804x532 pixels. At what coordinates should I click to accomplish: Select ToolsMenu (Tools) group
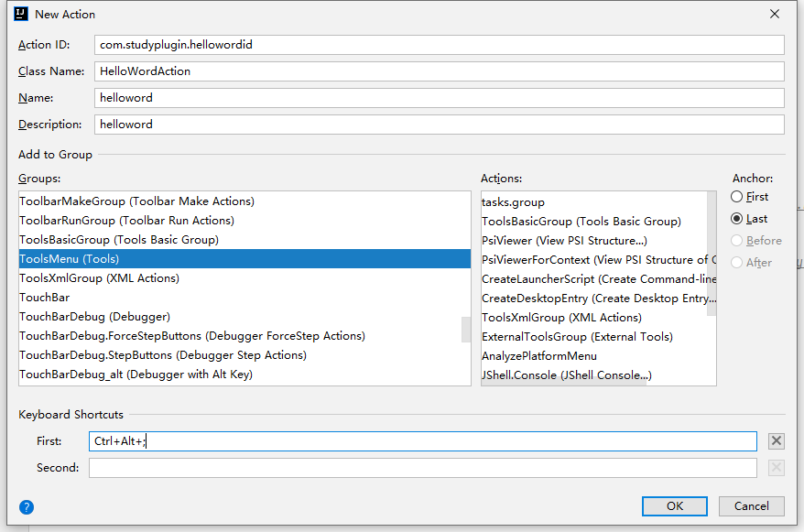coord(244,259)
